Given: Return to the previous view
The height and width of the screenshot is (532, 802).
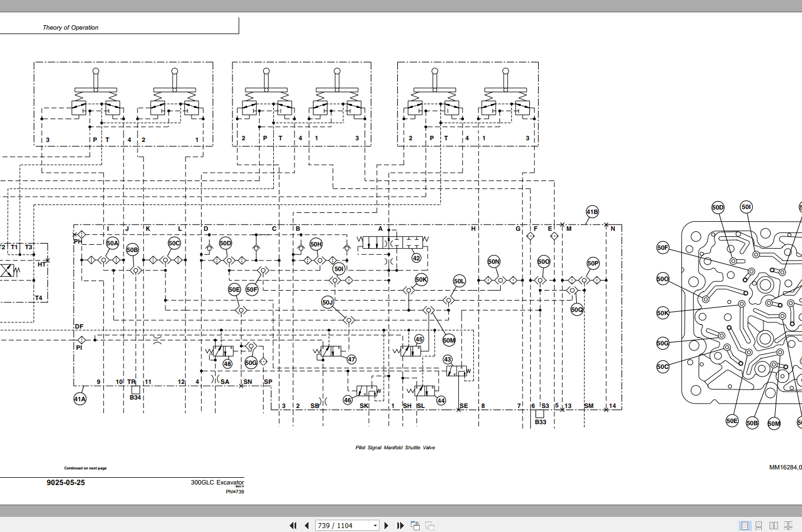Looking at the screenshot, I should 415,525.
